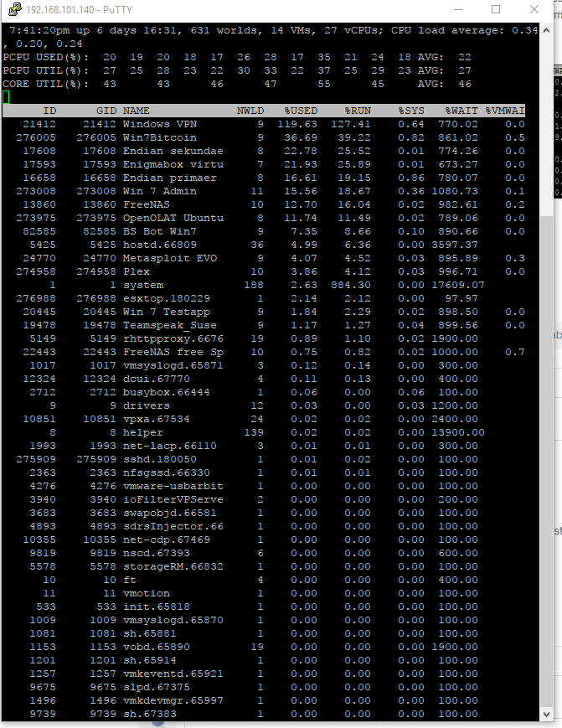The height and width of the screenshot is (728, 562).
Task: Click the 'NAME' column header
Action: (136, 111)
